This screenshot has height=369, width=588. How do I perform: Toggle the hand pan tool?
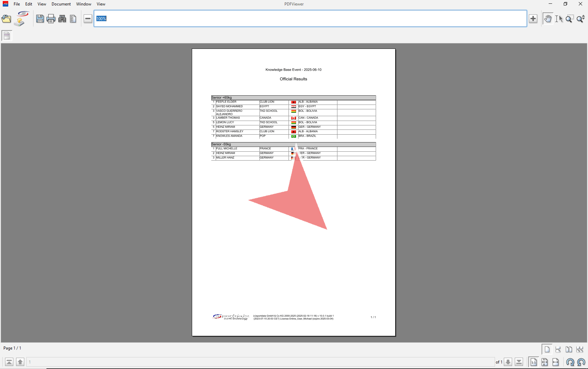pyautogui.click(x=548, y=19)
